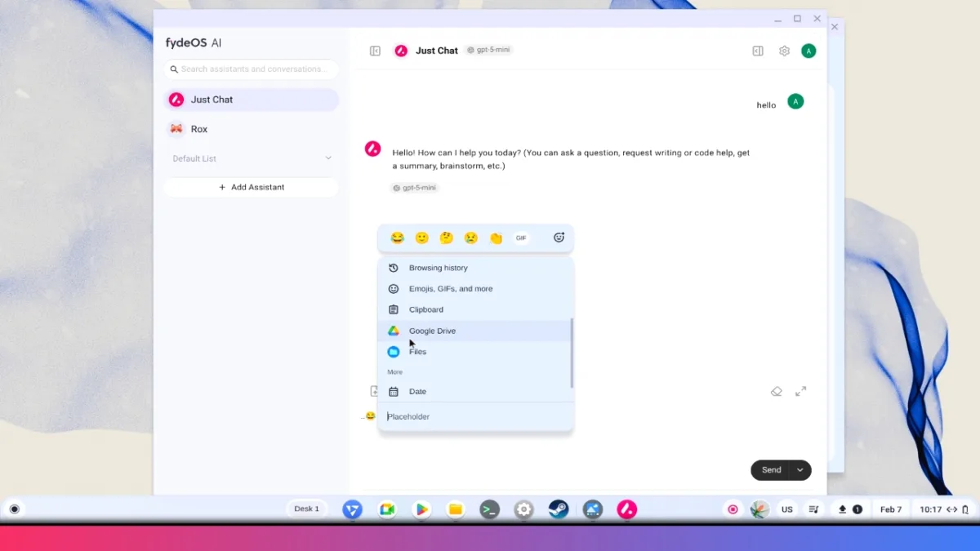The width and height of the screenshot is (980, 551).
Task: Expand the input editor with the diagonal arrows icon
Action: tap(800, 391)
